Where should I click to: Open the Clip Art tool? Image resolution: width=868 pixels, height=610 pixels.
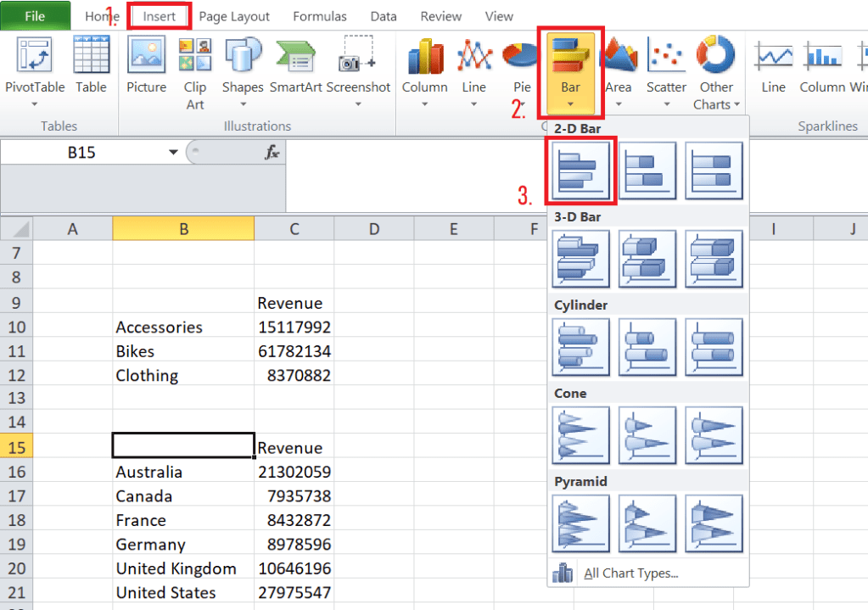[x=195, y=56]
